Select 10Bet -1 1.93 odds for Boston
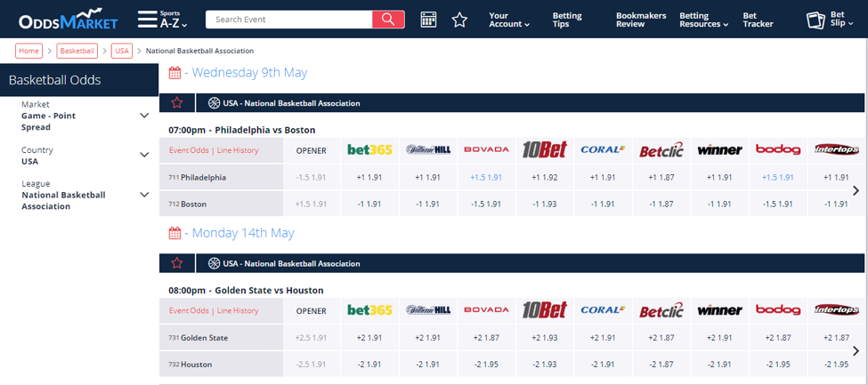 545,205
